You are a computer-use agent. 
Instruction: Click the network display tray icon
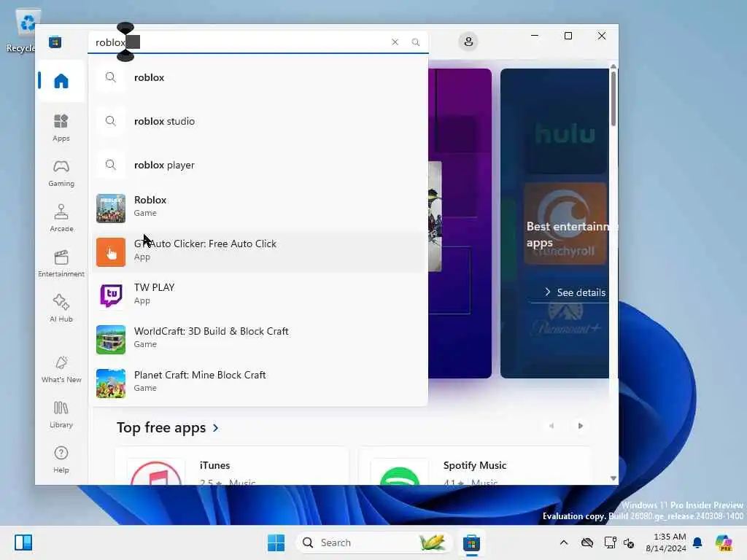[x=610, y=542]
